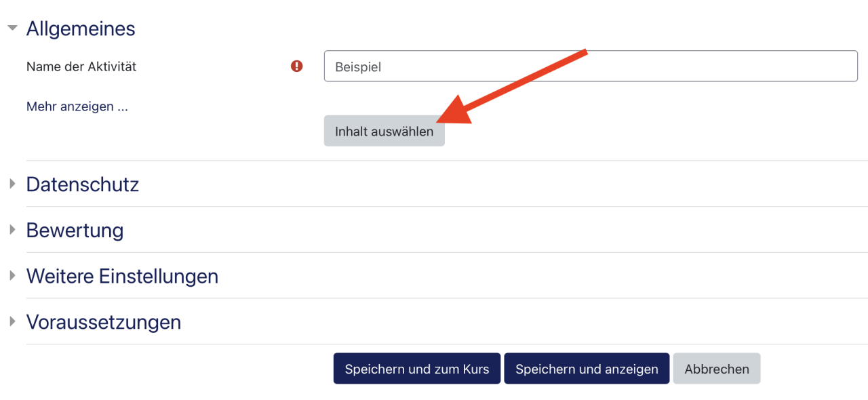Click the word Beispiel in the name field
This screenshot has height=400, width=868.
(357, 67)
